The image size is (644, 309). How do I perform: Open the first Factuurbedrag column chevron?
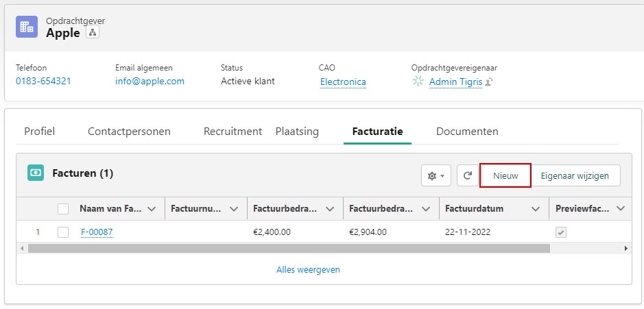pos(330,209)
